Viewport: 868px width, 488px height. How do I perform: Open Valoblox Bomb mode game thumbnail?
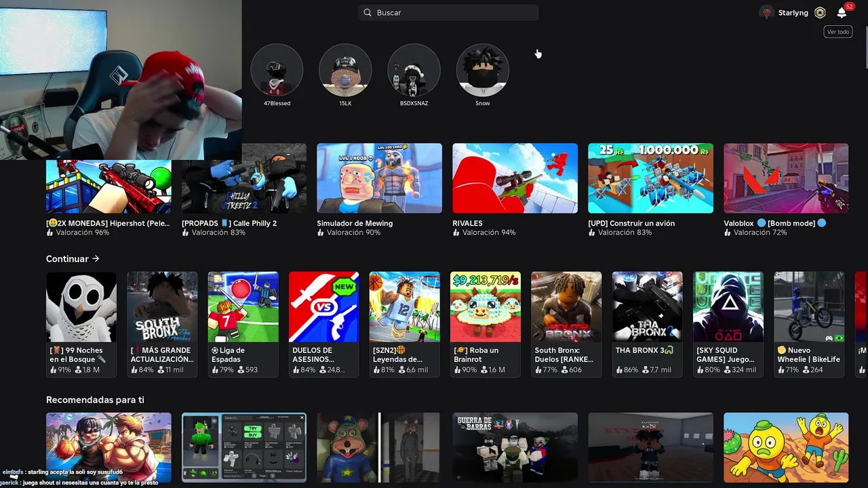(786, 178)
